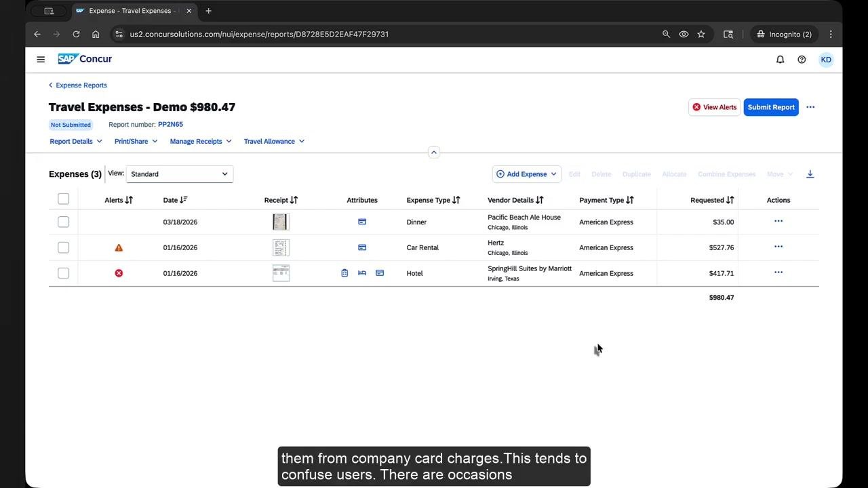The width and height of the screenshot is (868, 488).
Task: Sort by Date column header
Action: tap(175, 200)
